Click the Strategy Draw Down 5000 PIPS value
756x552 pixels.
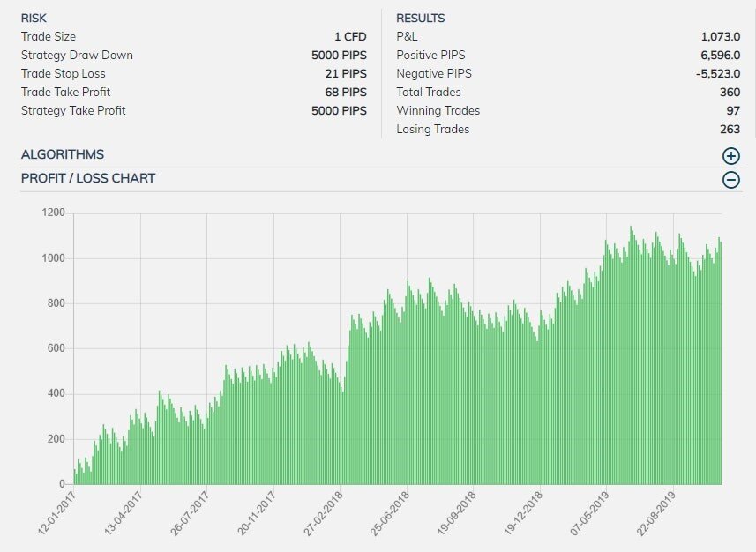point(339,56)
